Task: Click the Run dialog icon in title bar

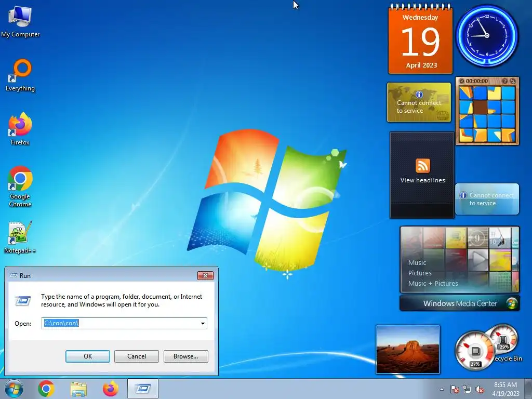Action: point(13,275)
